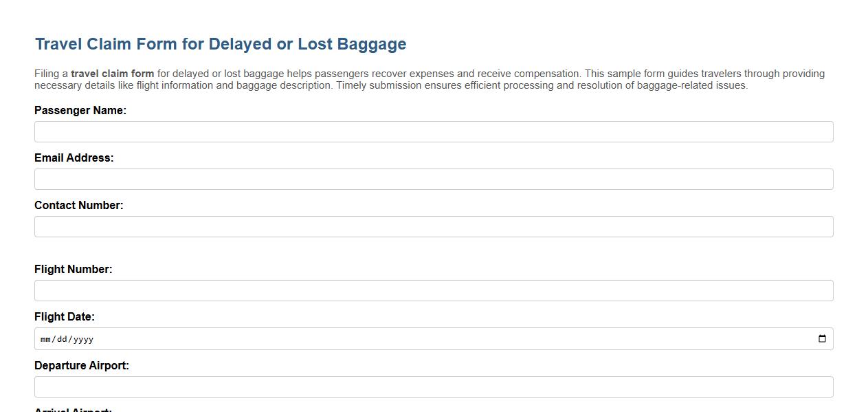Open the calendar picker on Flight Date

click(x=823, y=338)
